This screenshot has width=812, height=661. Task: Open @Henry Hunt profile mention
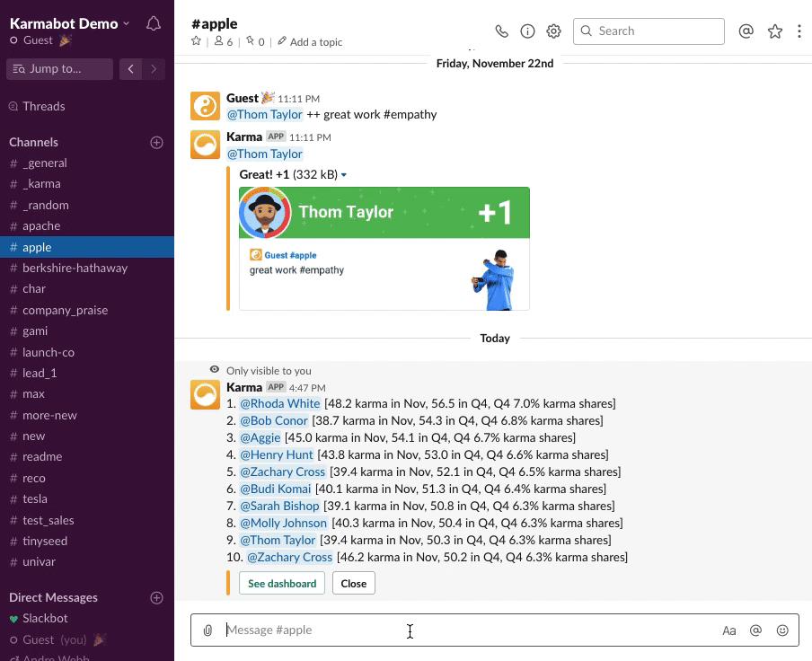click(277, 455)
